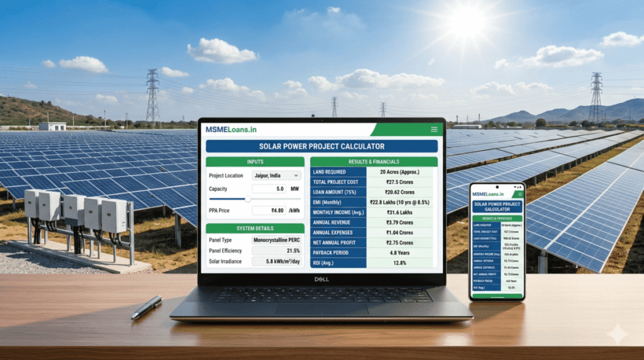Tap the green results header on the phone
644x360 pixels.
[x=497, y=218]
